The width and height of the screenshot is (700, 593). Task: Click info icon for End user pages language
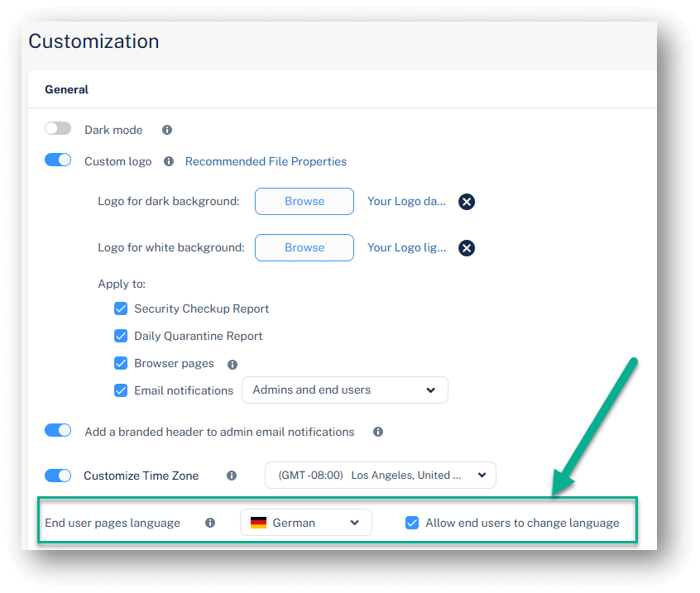pyautogui.click(x=210, y=523)
